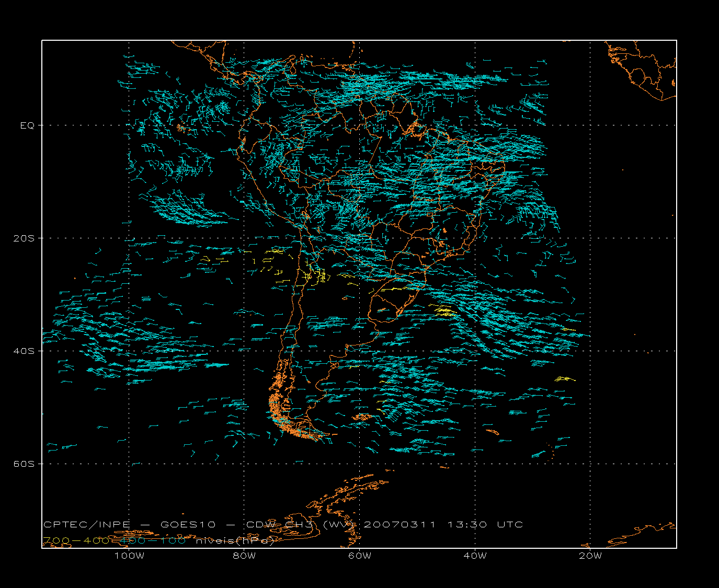719x588 pixels.
Task: Click the CPTEC/INPE title text
Action: (87, 524)
